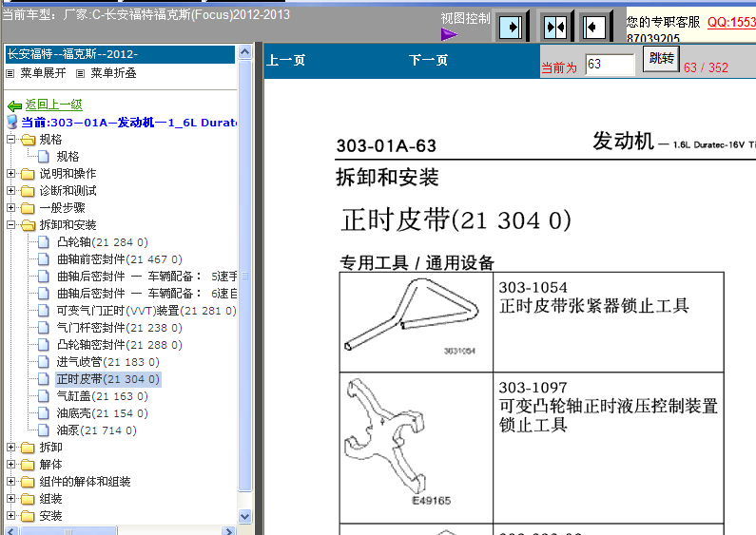756x535 pixels.
Task: Expand the 诊断和测试 folder
Action: pyautogui.click(x=10, y=191)
